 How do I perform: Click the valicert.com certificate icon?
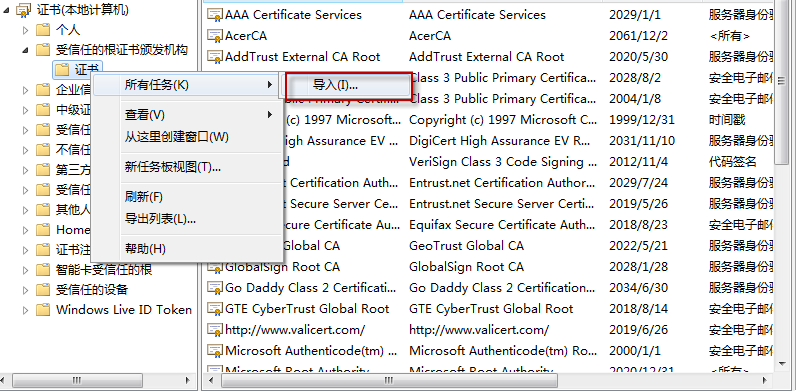(x=215, y=330)
